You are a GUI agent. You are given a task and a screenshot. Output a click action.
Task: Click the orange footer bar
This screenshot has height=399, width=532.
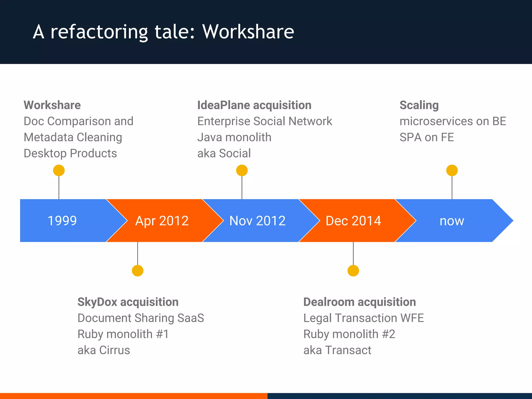(x=134, y=396)
